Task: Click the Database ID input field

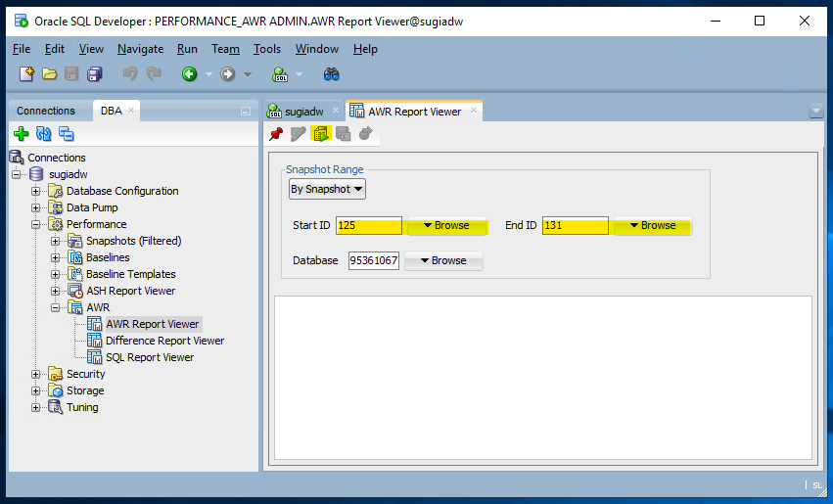Action: tap(374, 260)
